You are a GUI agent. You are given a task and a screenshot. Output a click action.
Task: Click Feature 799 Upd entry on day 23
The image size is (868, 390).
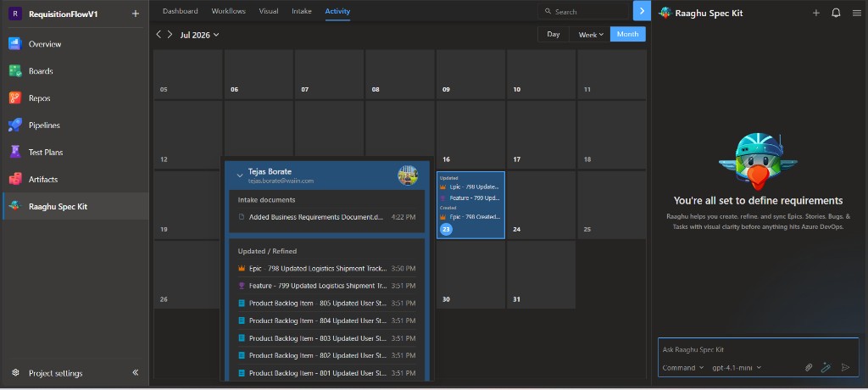pos(470,198)
